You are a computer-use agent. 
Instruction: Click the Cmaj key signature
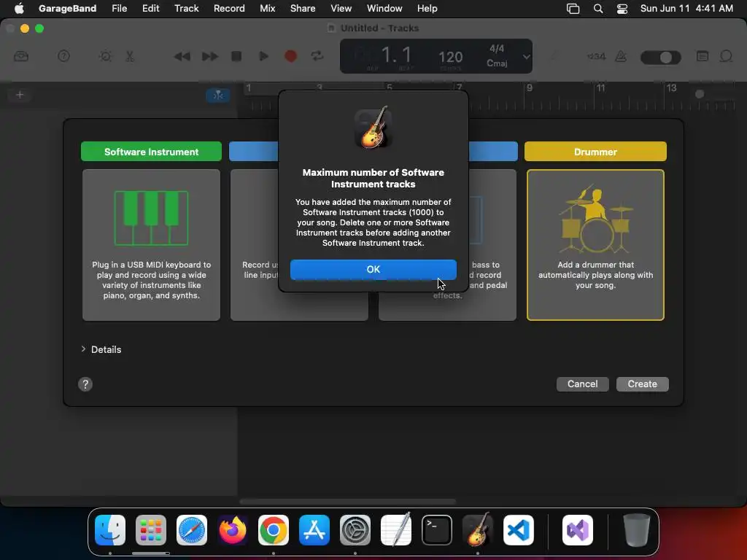[497, 63]
